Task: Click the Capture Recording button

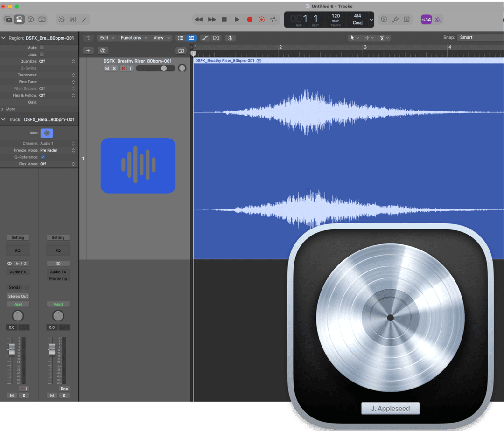Action: (x=262, y=20)
